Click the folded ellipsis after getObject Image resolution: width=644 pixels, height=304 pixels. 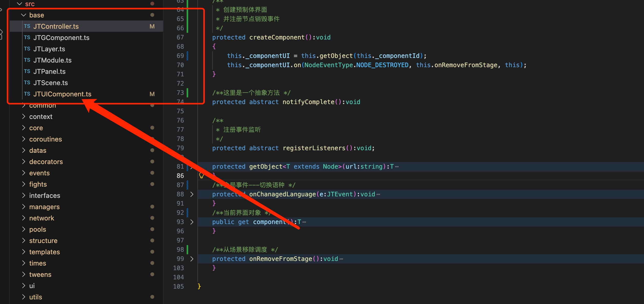click(x=397, y=167)
